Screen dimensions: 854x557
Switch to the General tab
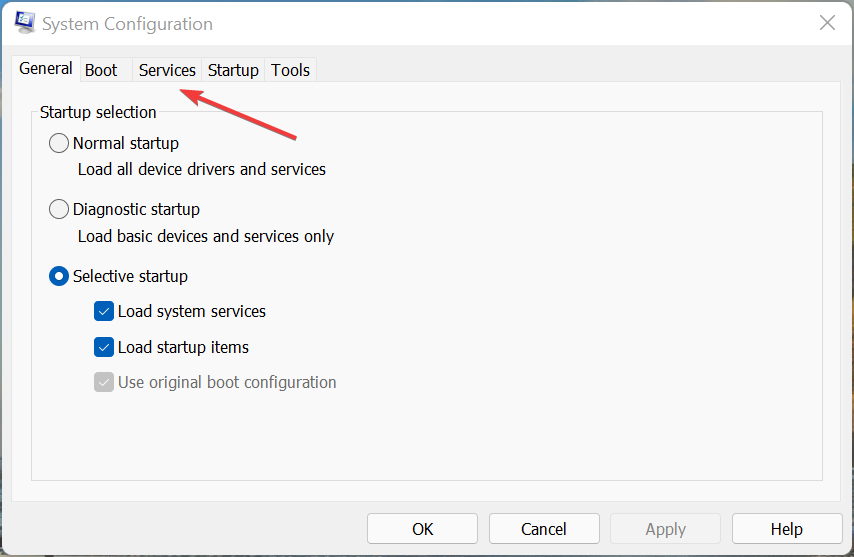46,69
